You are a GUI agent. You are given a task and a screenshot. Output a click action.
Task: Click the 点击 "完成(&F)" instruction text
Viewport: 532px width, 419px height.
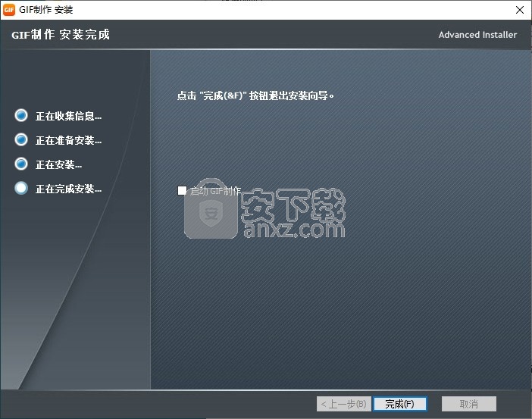(x=255, y=95)
